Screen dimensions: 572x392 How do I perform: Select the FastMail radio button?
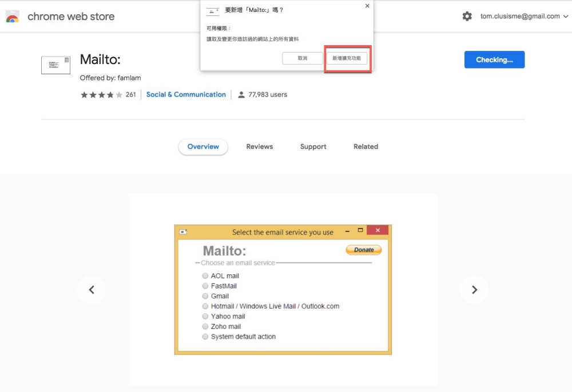[x=205, y=286]
